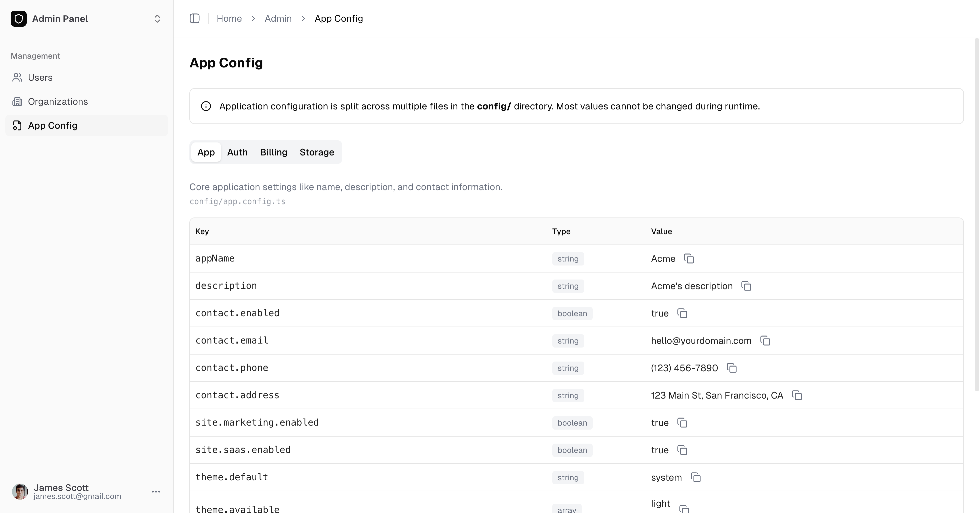The image size is (980, 513).
Task: Copy the theme.default value system
Action: click(695, 478)
